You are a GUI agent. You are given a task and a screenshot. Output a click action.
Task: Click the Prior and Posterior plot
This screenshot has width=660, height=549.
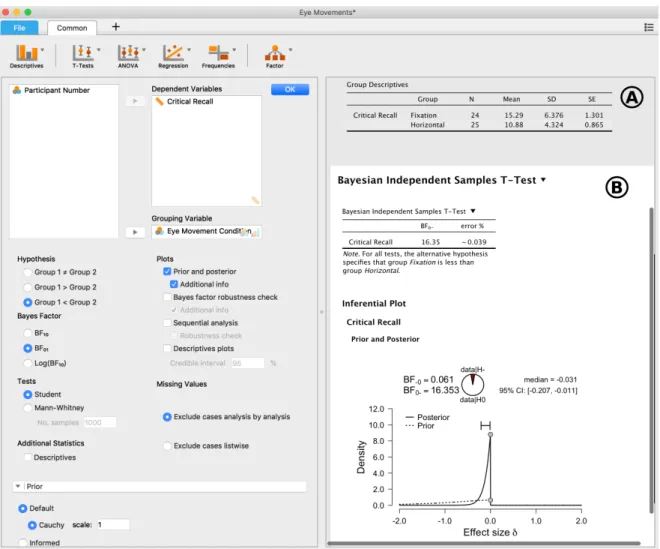[x=470, y=451]
